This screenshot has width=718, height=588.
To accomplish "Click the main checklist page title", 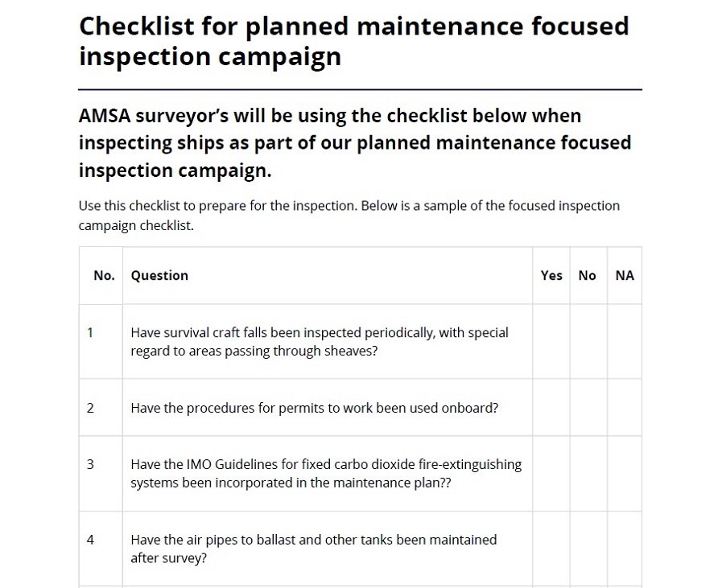I will (x=353, y=41).
